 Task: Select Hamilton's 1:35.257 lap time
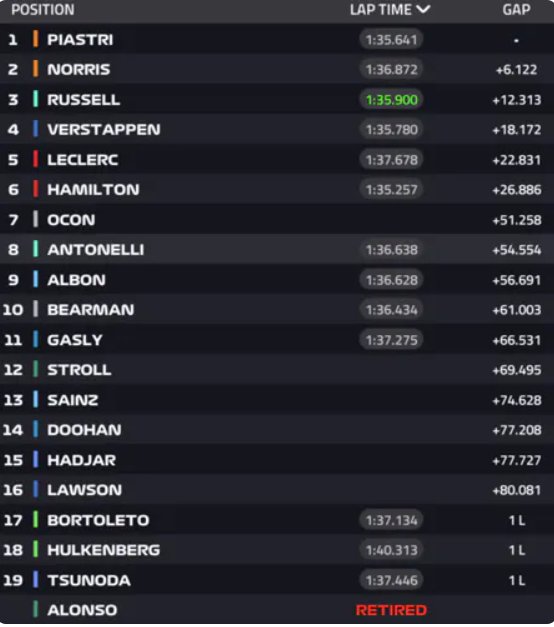point(391,190)
